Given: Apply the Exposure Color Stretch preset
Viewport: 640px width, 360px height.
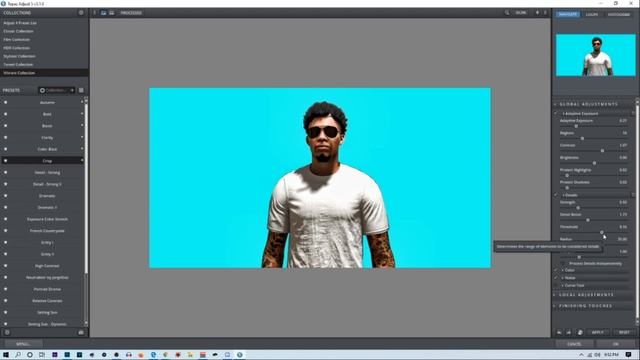Looking at the screenshot, I should 47,219.
